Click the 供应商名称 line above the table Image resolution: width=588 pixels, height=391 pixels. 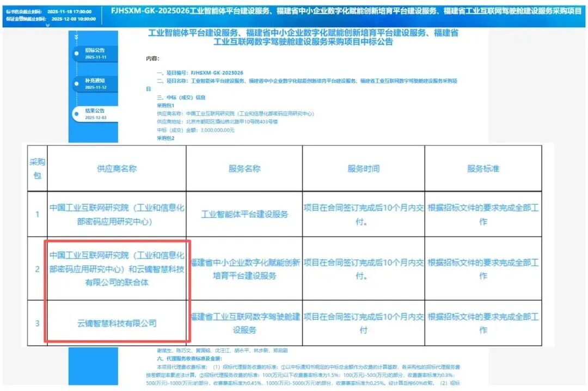point(235,114)
